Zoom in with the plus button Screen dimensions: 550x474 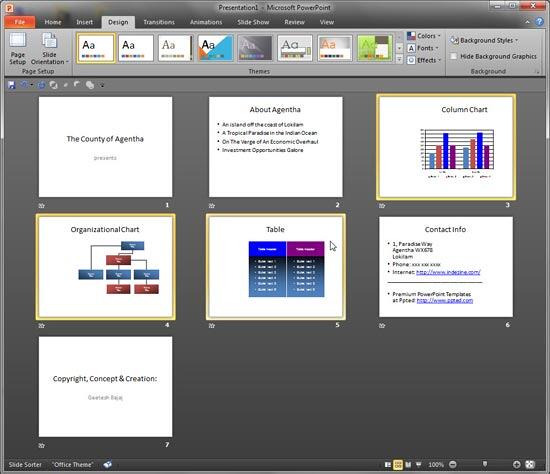tap(516, 465)
